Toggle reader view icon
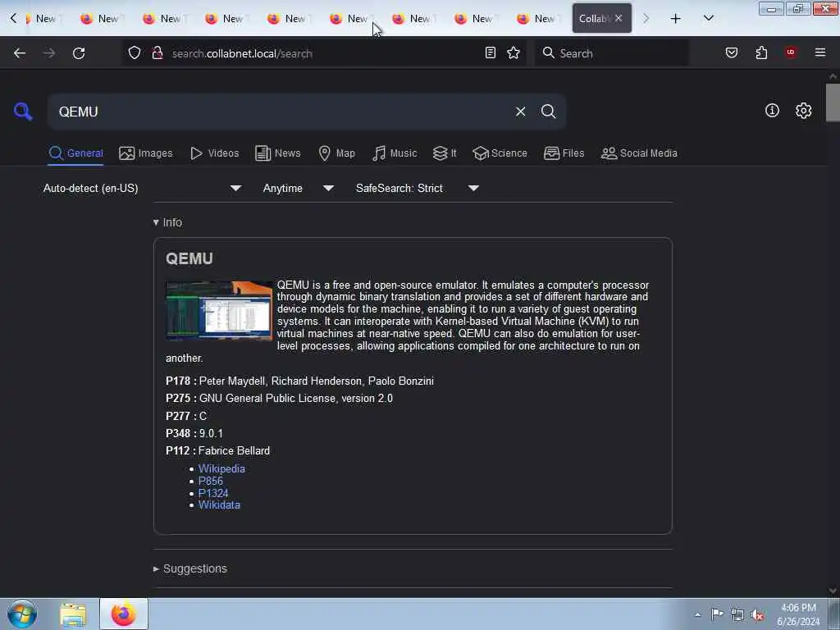This screenshot has height=630, width=840. click(491, 52)
